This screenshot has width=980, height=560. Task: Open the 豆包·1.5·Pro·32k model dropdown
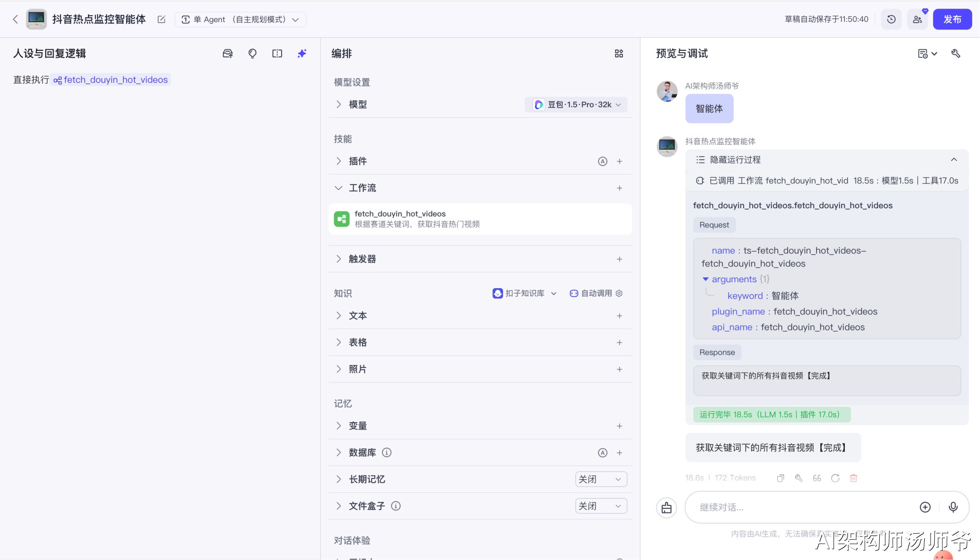click(576, 105)
